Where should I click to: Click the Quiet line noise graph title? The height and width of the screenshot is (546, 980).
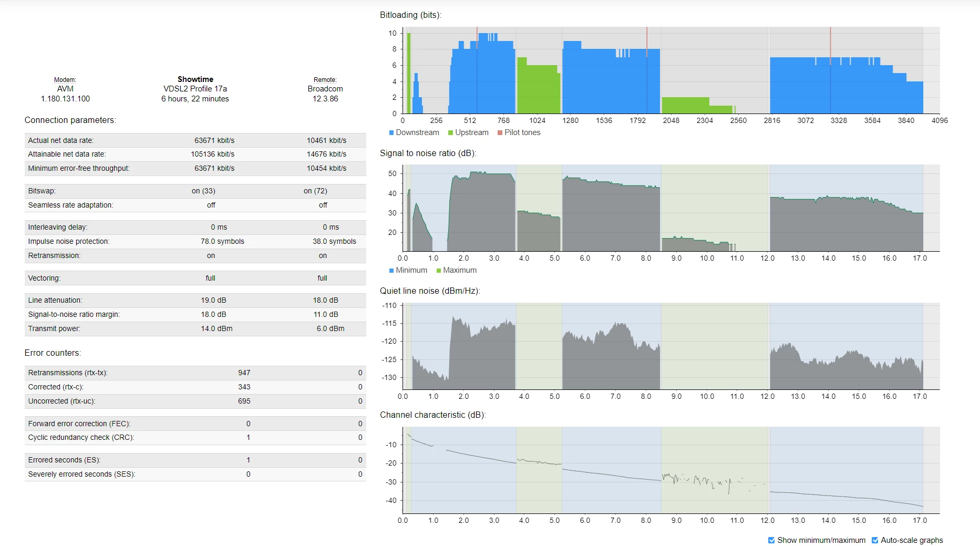click(x=430, y=291)
